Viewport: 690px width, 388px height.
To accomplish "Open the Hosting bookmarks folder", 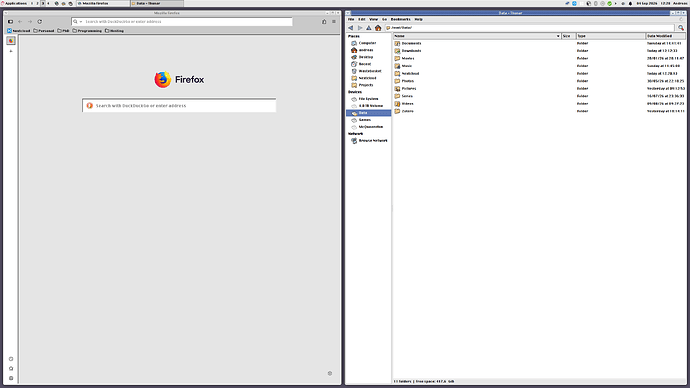I will (x=114, y=31).
